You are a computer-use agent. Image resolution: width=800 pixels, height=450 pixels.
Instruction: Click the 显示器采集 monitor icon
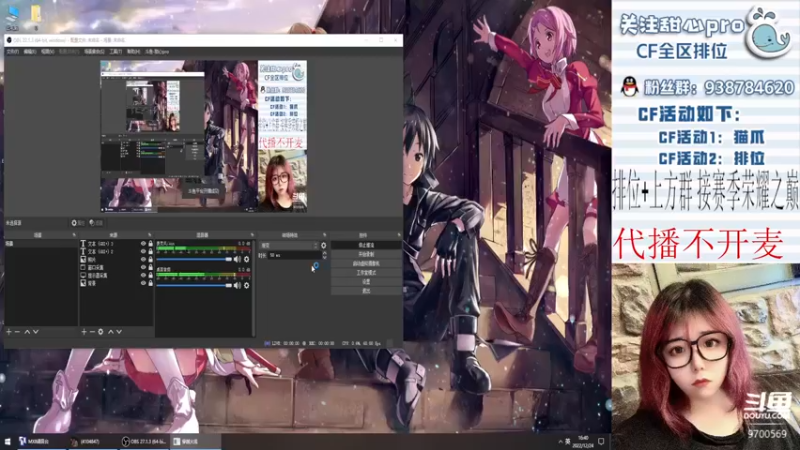(83, 275)
